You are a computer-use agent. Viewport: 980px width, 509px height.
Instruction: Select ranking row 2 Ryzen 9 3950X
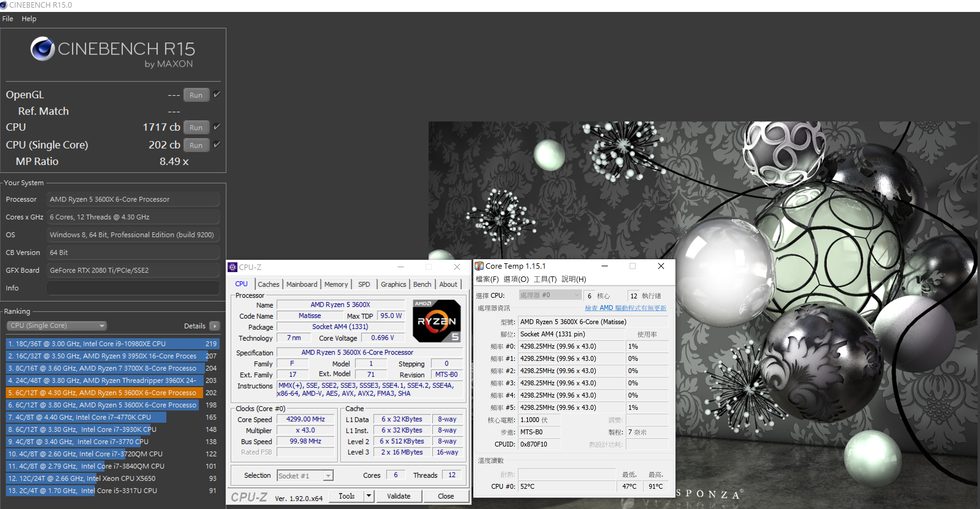pos(113,356)
